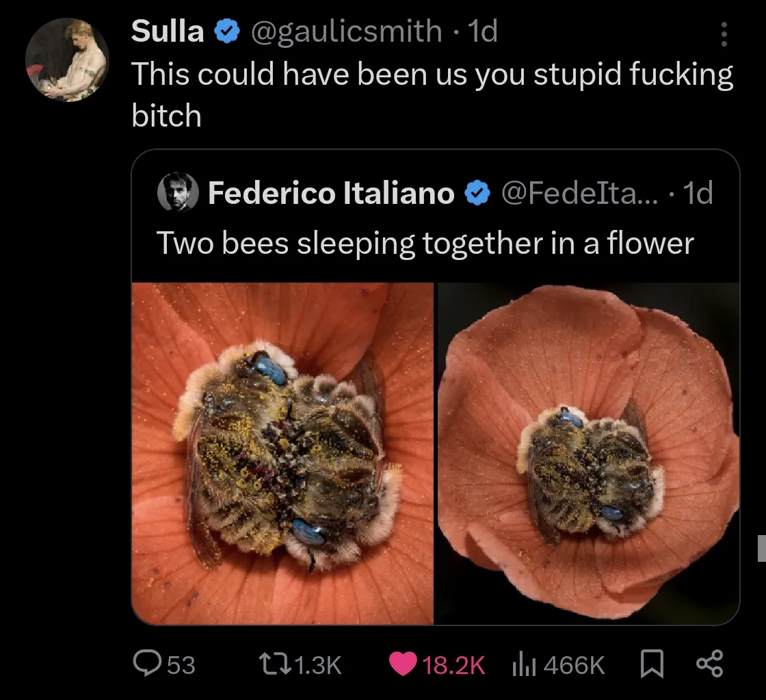Open the view analytics bar-chart icon
This screenshot has height=700, width=766.
coord(523,664)
